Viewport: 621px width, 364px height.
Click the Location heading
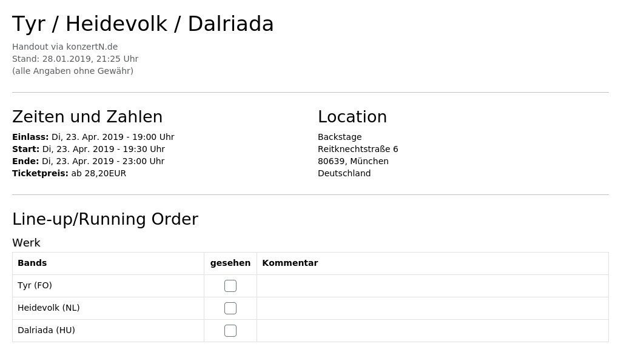tap(352, 117)
